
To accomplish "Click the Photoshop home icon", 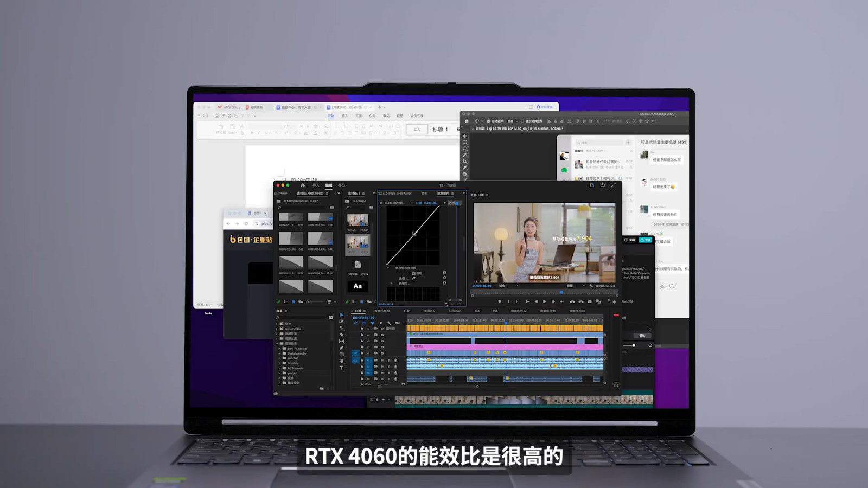I will click(467, 121).
